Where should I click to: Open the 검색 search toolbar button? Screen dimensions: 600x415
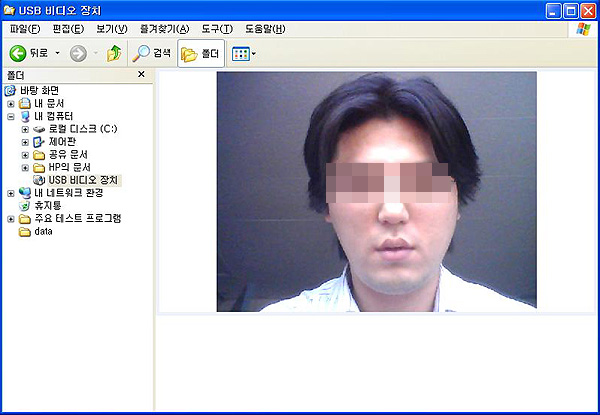pos(152,53)
